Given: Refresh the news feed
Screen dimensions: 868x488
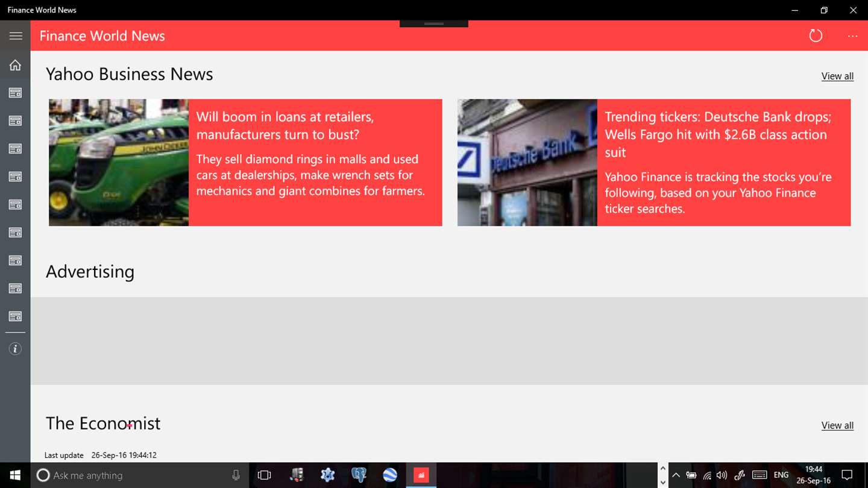Looking at the screenshot, I should (x=816, y=36).
